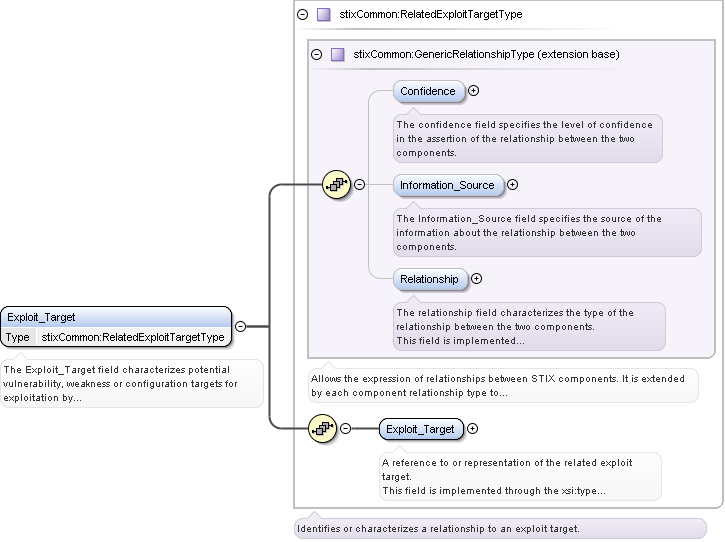
Task: Collapse the lower sequence compositor branch
Action: (346, 429)
